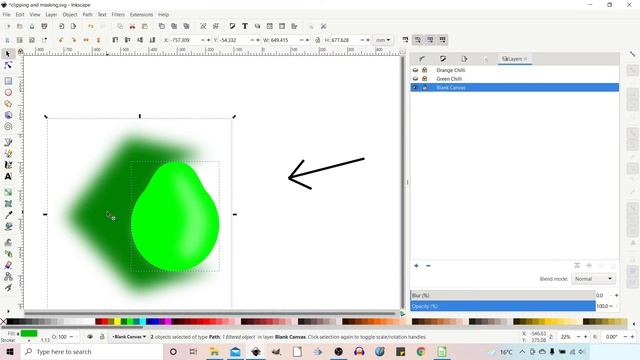Select the Star and polygon tool
Image resolution: width=640 pixels, height=360 pixels.
pyautogui.click(x=8, y=104)
